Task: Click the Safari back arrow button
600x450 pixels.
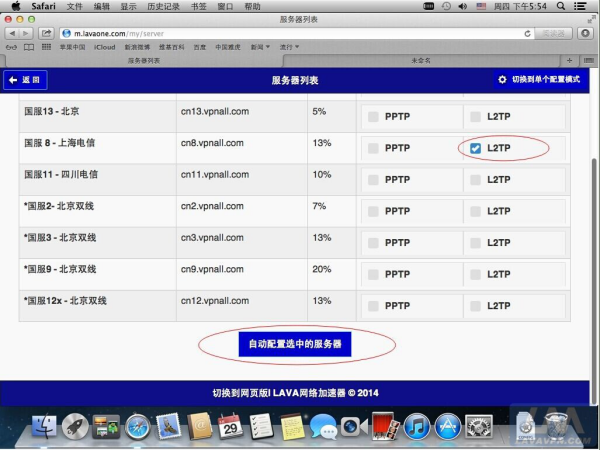Action: (12, 34)
